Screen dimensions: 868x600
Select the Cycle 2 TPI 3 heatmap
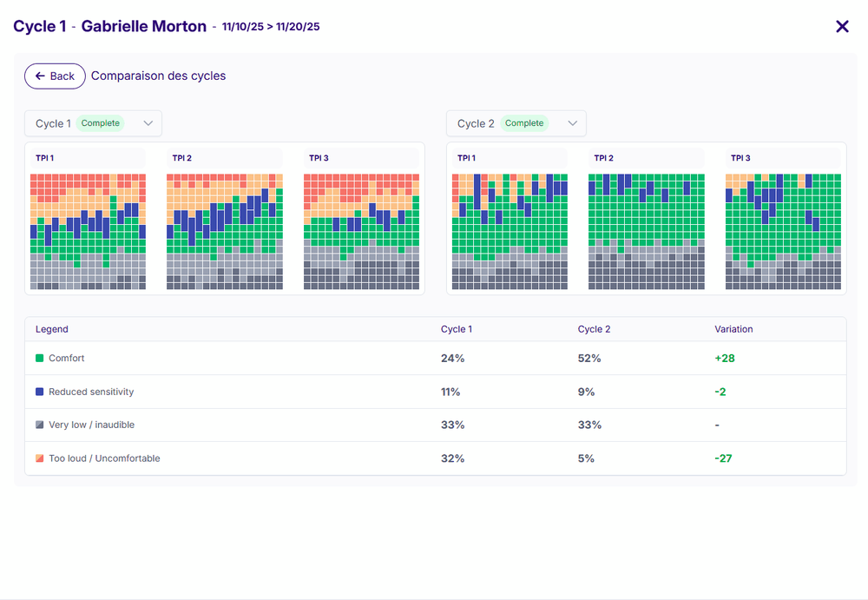783,231
